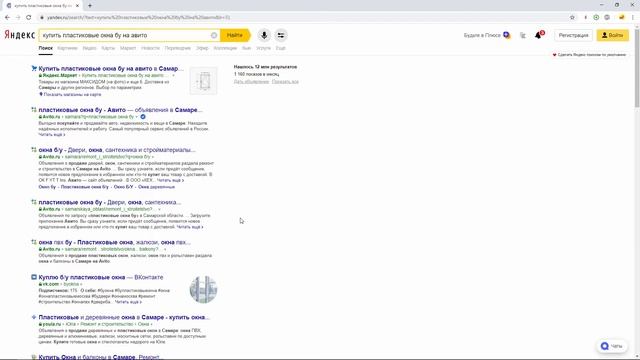The image size is (640, 360).
Task: Click 'Показать все' link under results count
Action: click(285, 82)
